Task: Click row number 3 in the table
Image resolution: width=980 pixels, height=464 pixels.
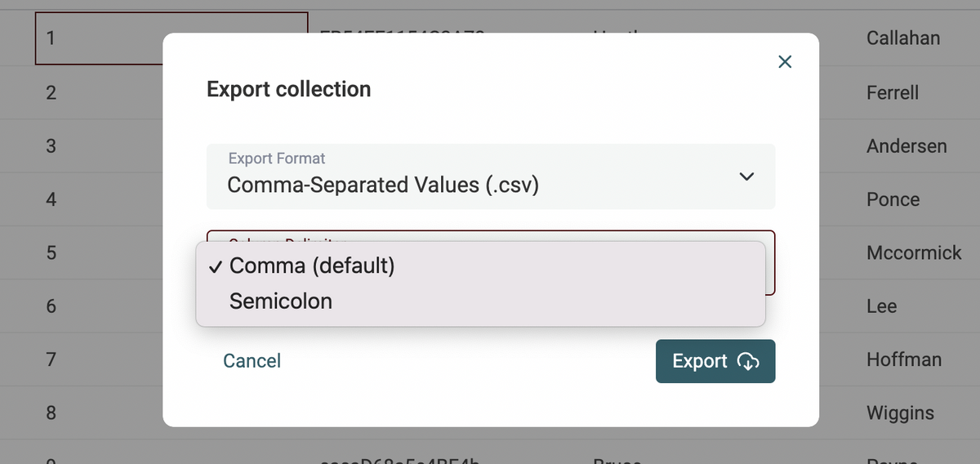Action: pyautogui.click(x=51, y=146)
